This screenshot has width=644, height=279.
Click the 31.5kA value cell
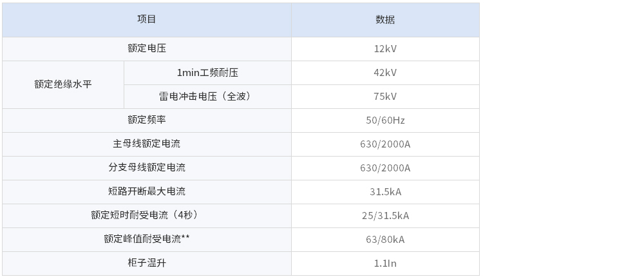tap(385, 192)
